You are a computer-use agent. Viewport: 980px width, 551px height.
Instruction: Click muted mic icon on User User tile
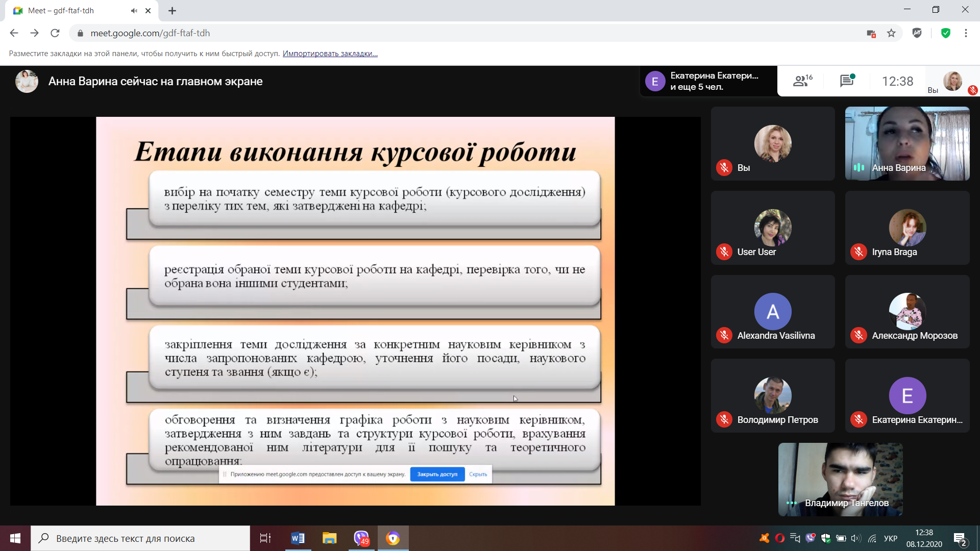(724, 252)
